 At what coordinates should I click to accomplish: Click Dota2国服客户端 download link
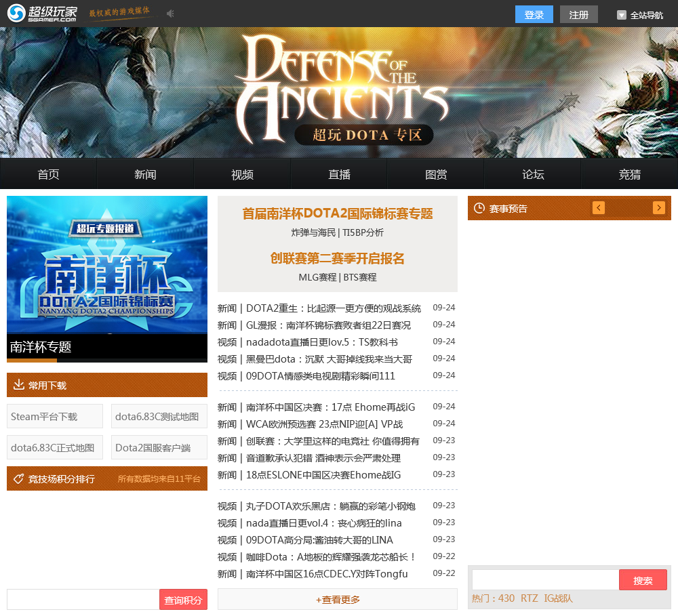pos(159,447)
